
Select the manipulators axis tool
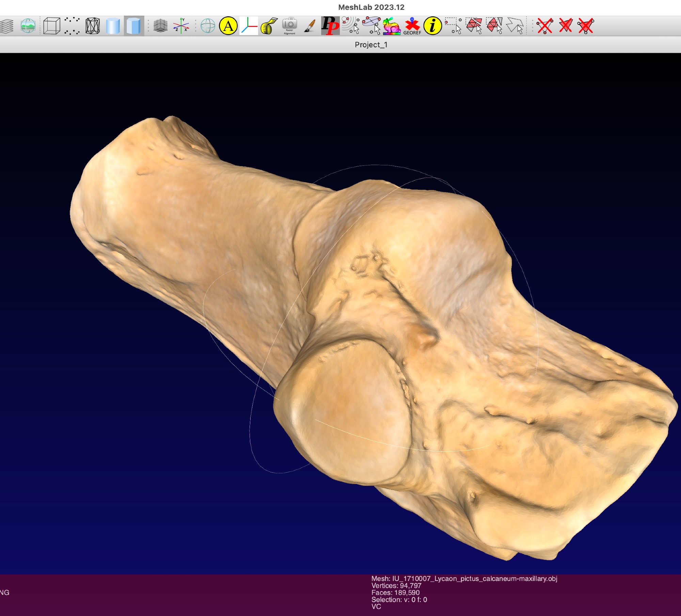(x=249, y=26)
